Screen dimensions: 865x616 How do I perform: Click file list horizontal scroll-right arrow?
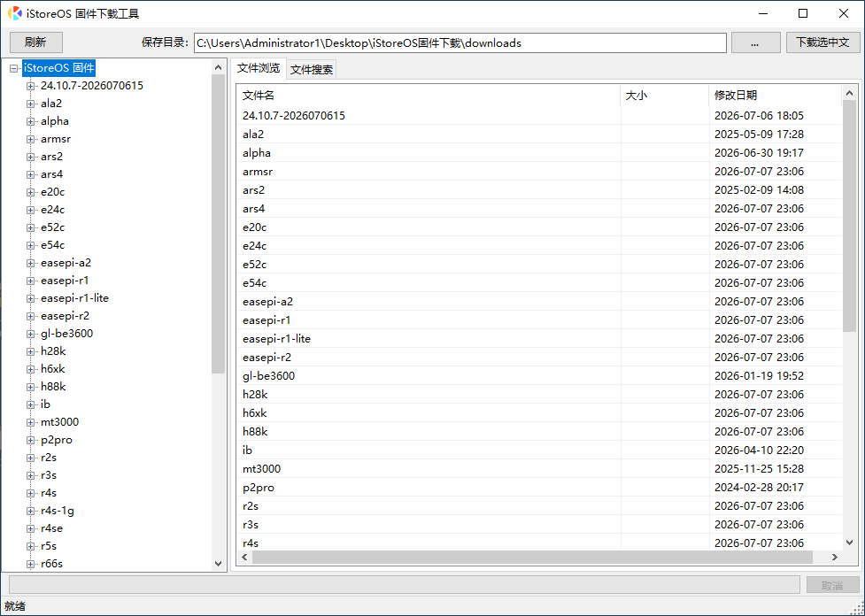[835, 557]
